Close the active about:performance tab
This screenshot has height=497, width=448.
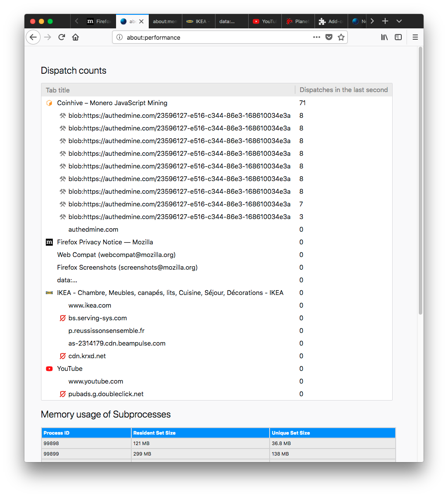click(141, 21)
